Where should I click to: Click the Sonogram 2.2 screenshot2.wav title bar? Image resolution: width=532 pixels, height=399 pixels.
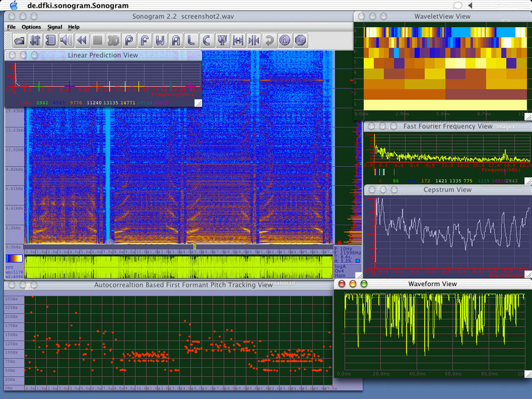[x=183, y=16]
